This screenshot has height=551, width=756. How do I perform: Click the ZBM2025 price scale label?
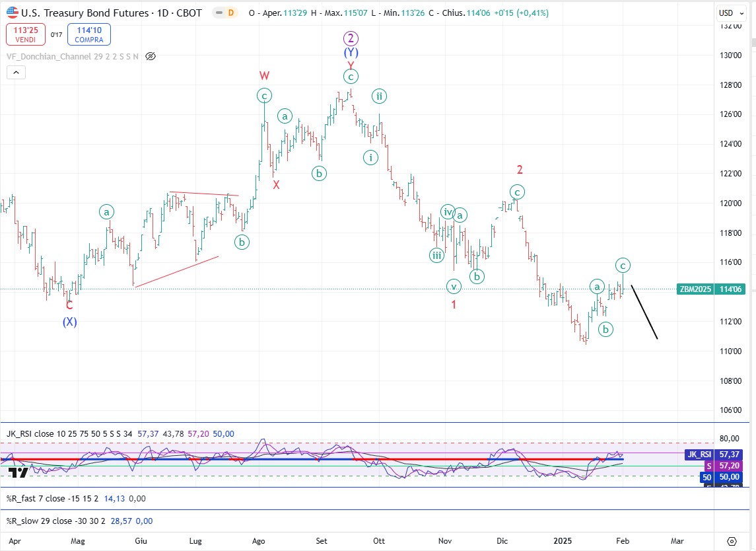(x=695, y=289)
